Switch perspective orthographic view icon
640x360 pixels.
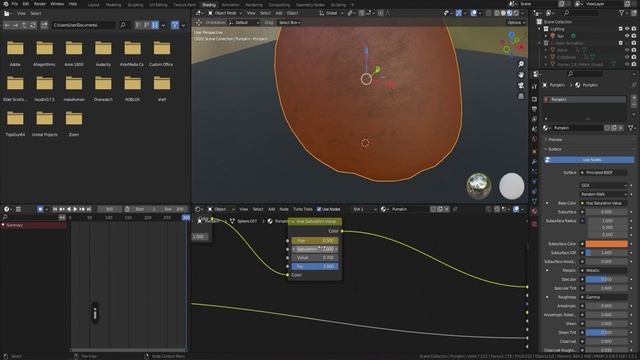pyautogui.click(x=521, y=96)
